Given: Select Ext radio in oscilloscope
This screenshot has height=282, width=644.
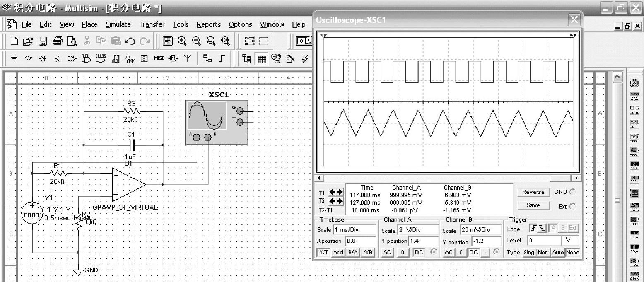Looking at the screenshot, I should [573, 206].
